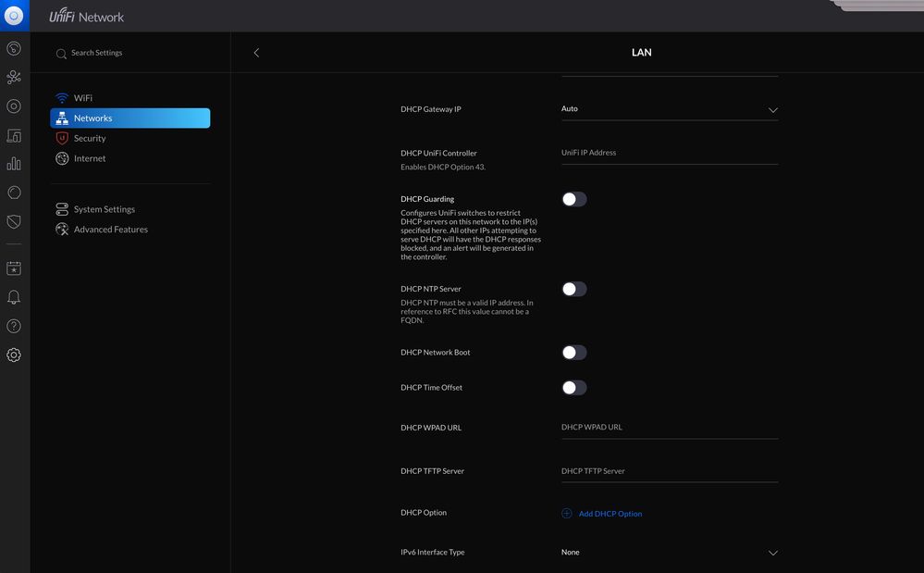Image resolution: width=924 pixels, height=573 pixels.
Task: Expand the DHCP Gateway IP dropdown
Action: click(669, 109)
